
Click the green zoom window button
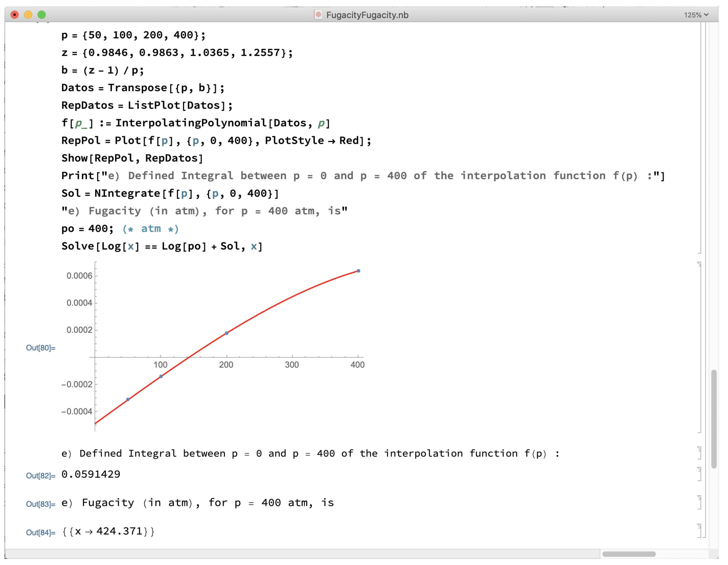coord(42,15)
